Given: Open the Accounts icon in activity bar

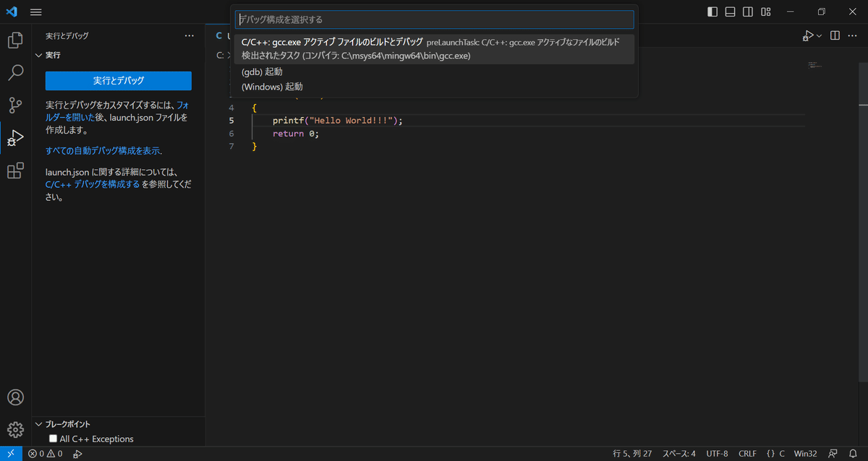Looking at the screenshot, I should (15, 397).
